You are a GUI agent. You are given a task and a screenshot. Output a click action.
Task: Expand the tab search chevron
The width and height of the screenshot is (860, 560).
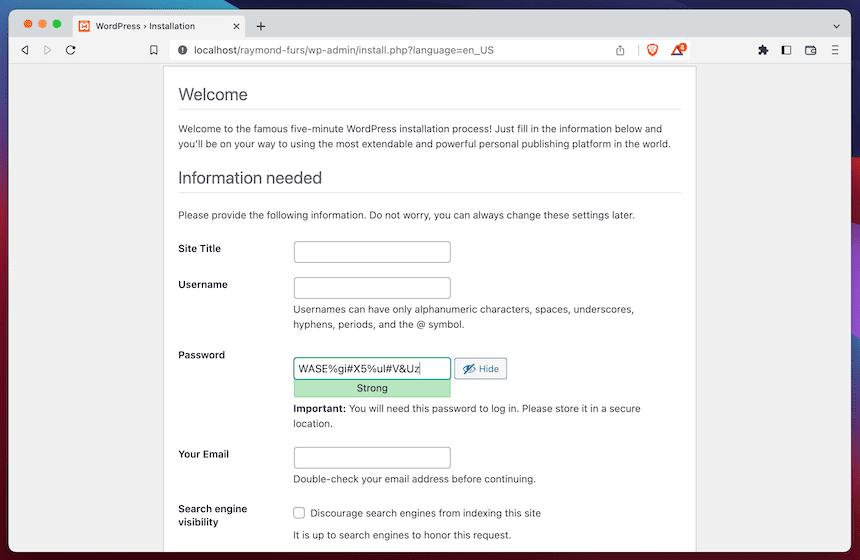coord(836,26)
